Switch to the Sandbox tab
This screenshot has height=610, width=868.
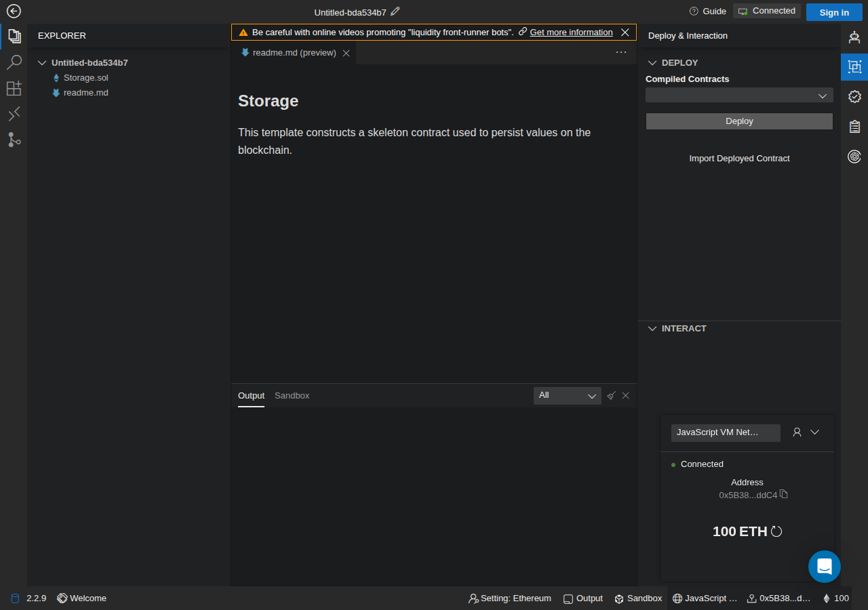point(292,396)
